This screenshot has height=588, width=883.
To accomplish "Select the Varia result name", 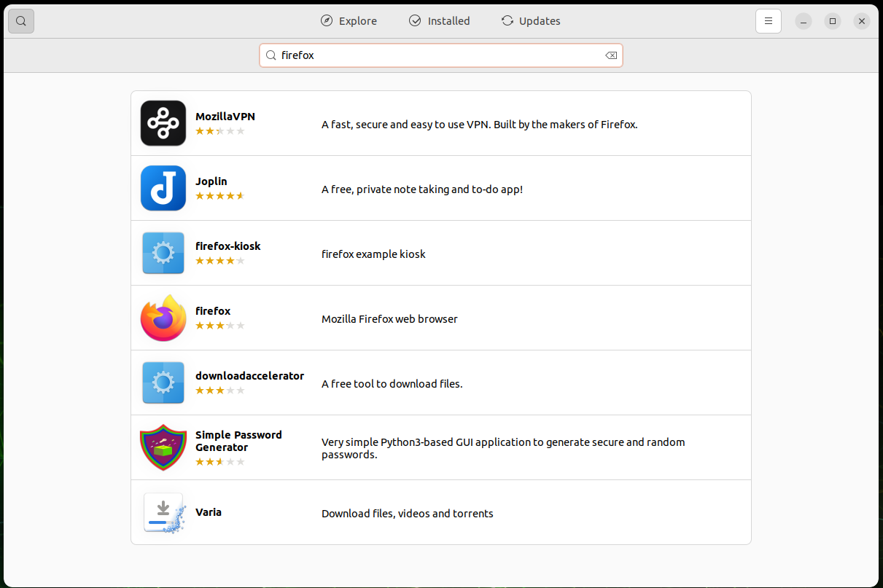I will click(209, 512).
